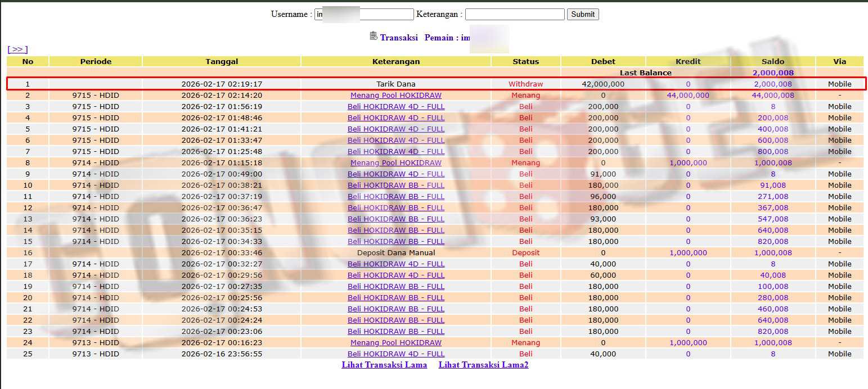Open the Lihat Transaksi Lama2 link
Image resolution: width=868 pixels, height=389 pixels.
pyautogui.click(x=483, y=365)
